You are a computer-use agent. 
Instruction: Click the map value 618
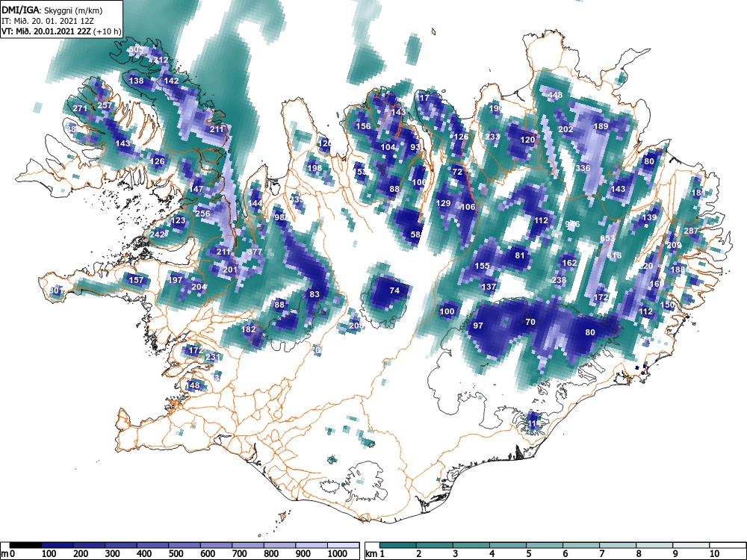click(x=614, y=255)
